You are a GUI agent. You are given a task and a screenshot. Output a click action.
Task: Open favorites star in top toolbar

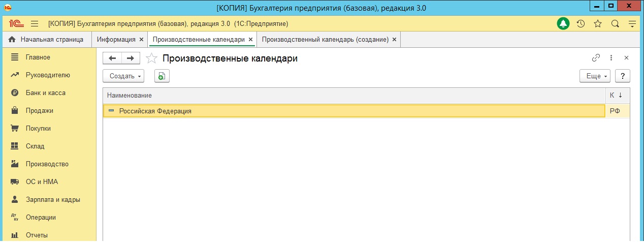pos(598,24)
